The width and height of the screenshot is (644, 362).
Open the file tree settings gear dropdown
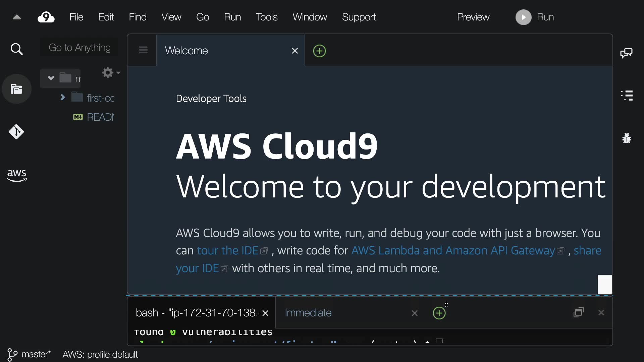pyautogui.click(x=111, y=73)
